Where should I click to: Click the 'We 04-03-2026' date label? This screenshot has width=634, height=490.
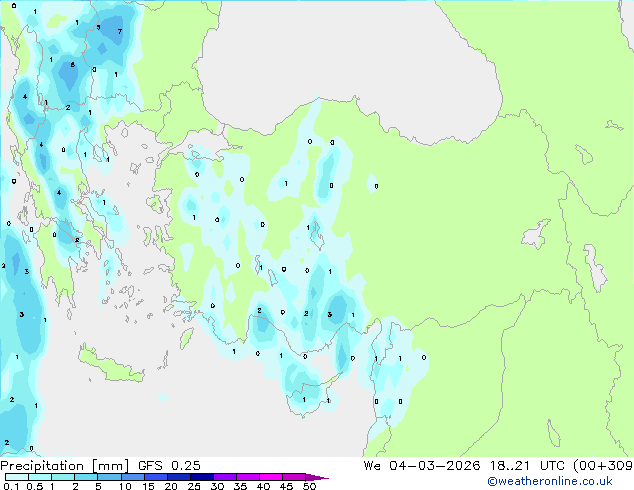(422, 466)
